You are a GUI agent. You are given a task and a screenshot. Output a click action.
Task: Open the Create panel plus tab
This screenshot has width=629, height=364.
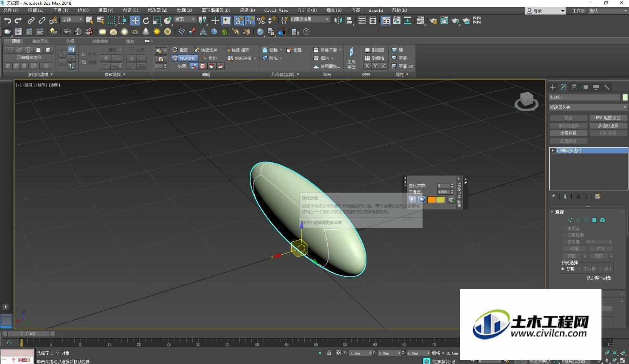[x=552, y=87]
